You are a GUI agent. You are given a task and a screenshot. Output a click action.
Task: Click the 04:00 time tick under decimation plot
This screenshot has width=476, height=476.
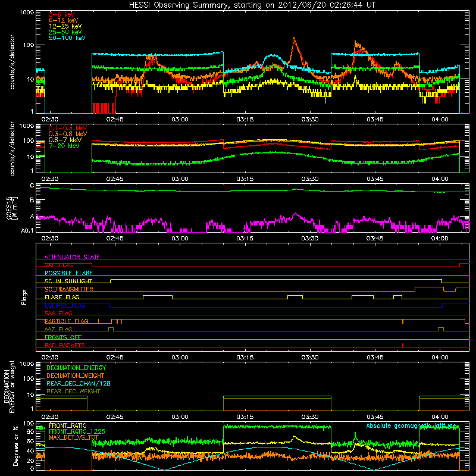tap(440, 417)
